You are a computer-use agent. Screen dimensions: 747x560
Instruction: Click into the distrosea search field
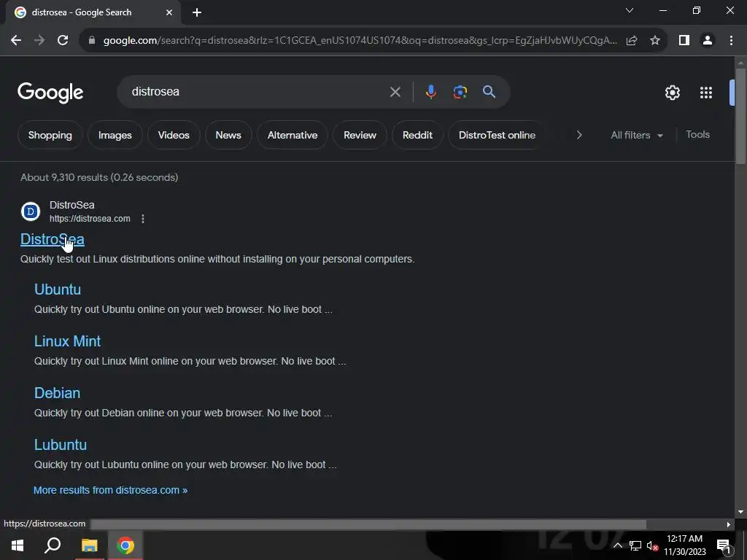coord(258,92)
